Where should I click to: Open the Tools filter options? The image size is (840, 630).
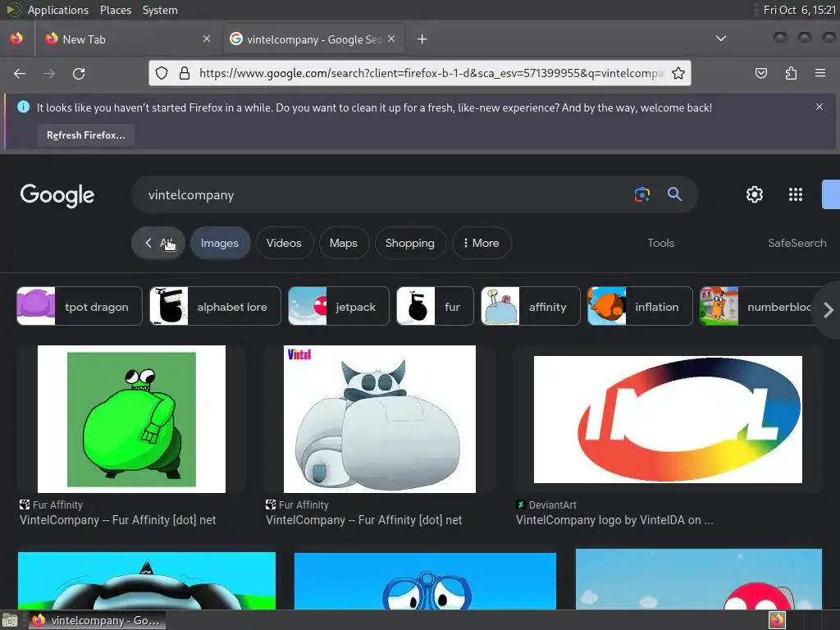[660, 243]
